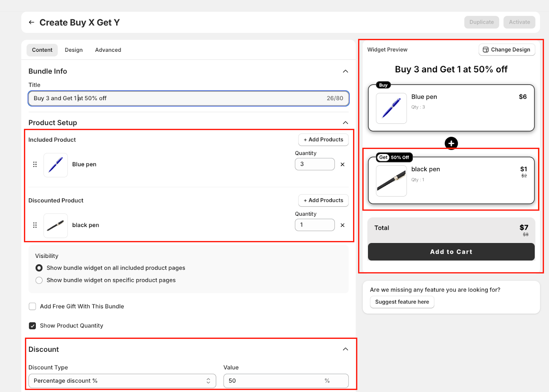Switch to the Design tab

click(x=73, y=50)
